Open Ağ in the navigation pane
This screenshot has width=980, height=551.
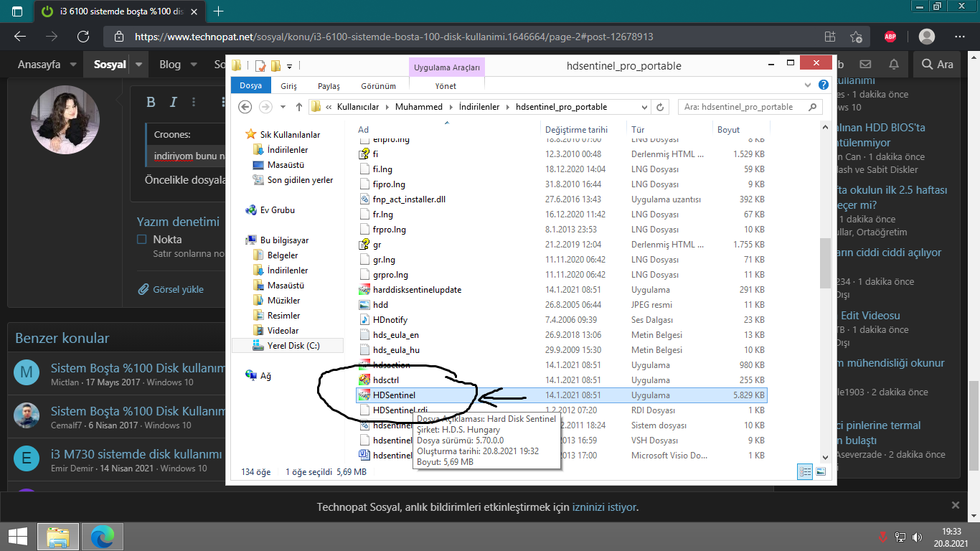tap(259, 376)
